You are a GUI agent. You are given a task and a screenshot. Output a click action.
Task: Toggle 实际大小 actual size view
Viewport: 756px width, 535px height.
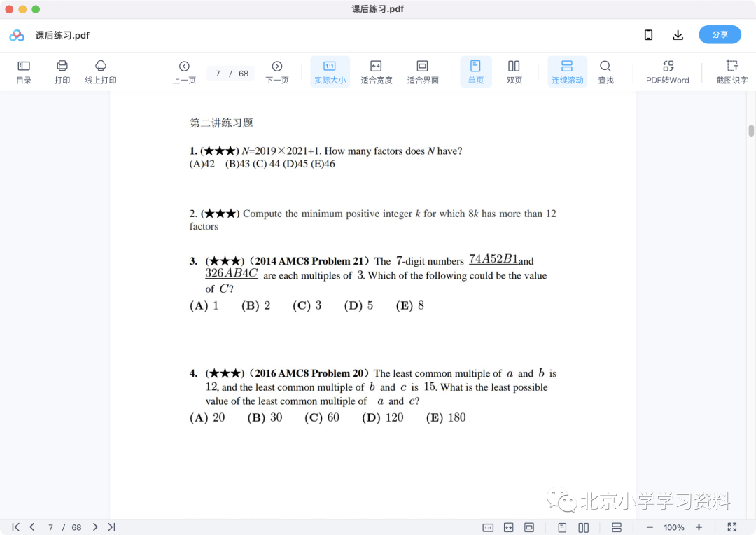[x=330, y=72]
